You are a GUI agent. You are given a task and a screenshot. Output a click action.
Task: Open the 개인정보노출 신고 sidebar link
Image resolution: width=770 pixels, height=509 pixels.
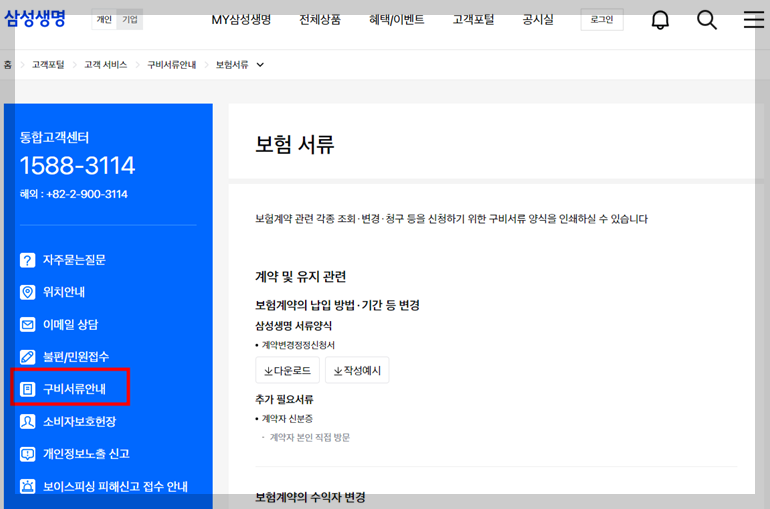86,454
